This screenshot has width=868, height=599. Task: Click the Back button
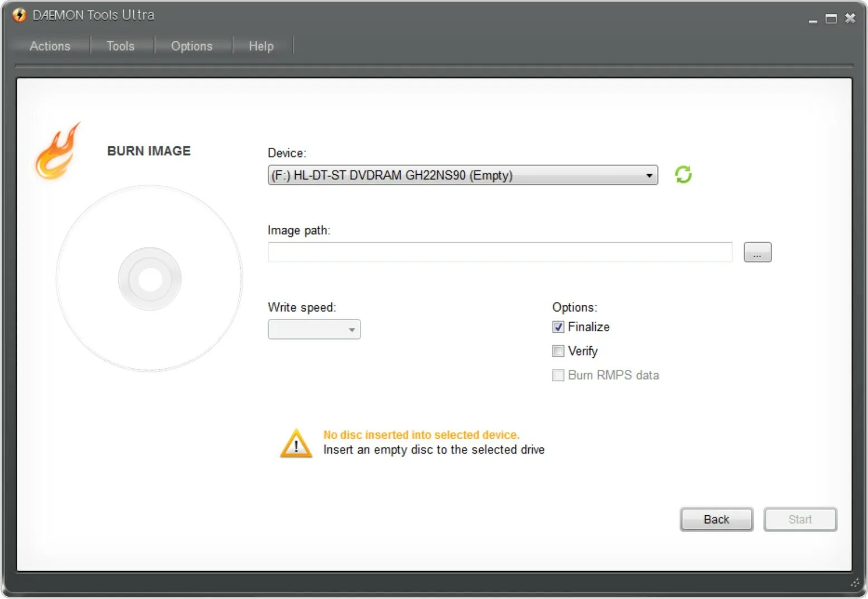coord(716,519)
